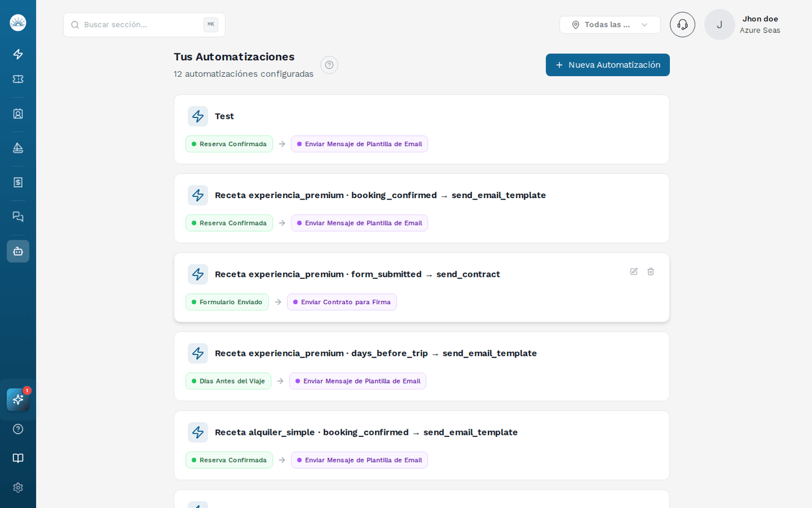The width and height of the screenshot is (812, 508).
Task: Open the help question mark sidebar icon
Action: (x=18, y=429)
